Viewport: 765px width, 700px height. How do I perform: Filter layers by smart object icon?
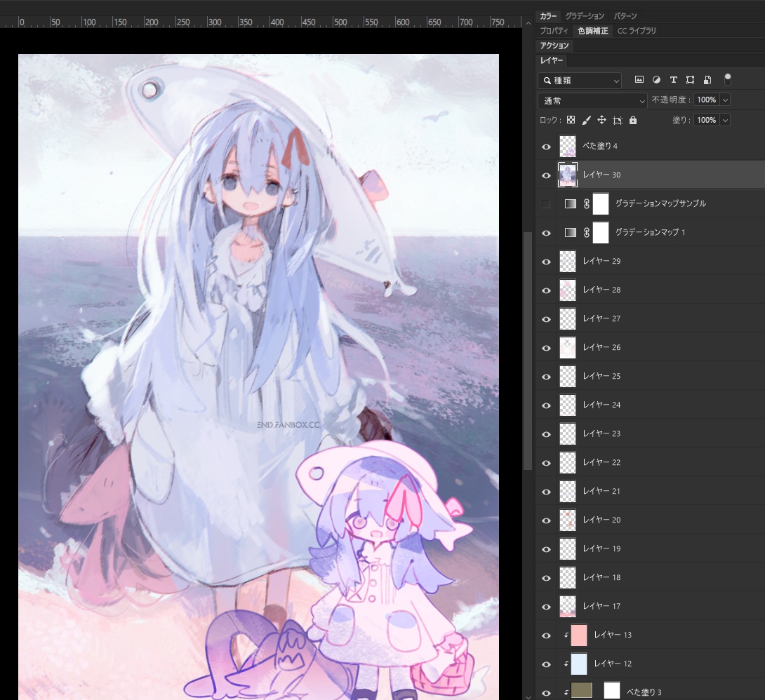click(x=707, y=80)
